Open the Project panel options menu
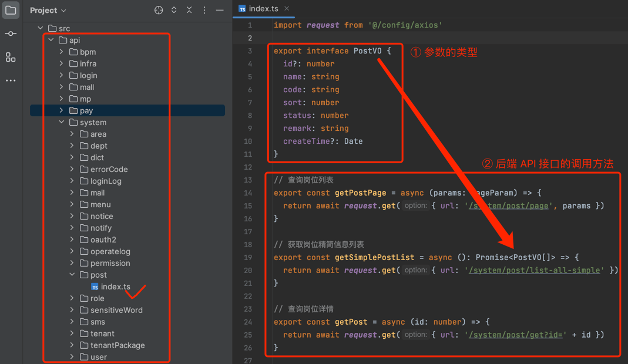Viewport: 628px width, 364px height. (204, 10)
